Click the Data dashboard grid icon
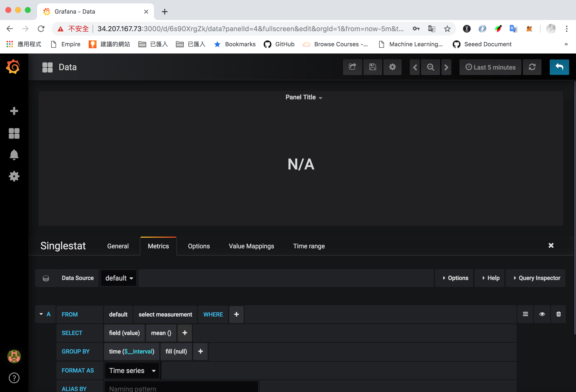This screenshot has height=392, width=576. click(47, 67)
